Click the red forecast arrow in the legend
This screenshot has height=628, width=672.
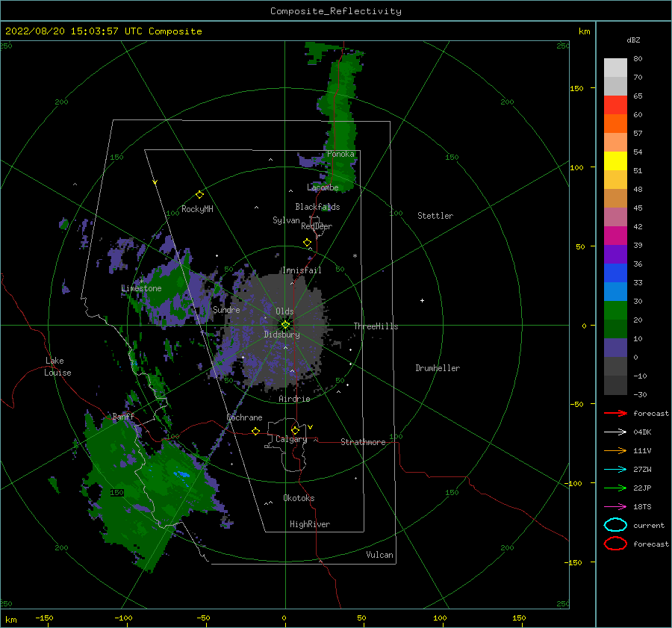click(x=615, y=413)
